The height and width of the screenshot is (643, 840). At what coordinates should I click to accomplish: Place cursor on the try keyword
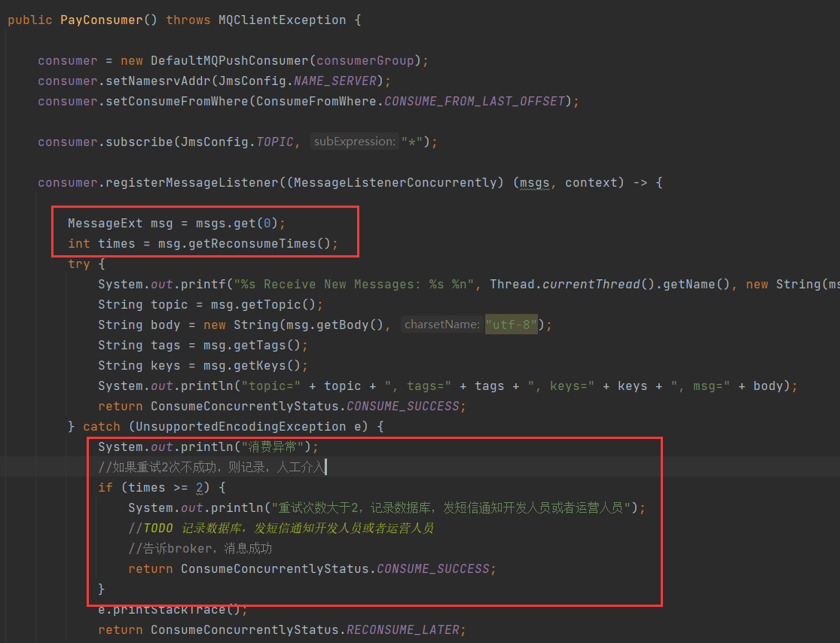coord(78,264)
